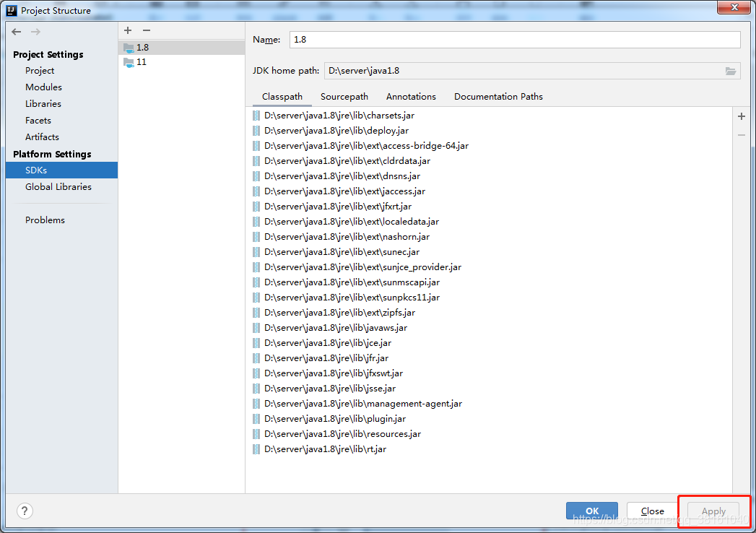Open Global Libraries page
Screen dimensions: 756x533
[x=58, y=186]
